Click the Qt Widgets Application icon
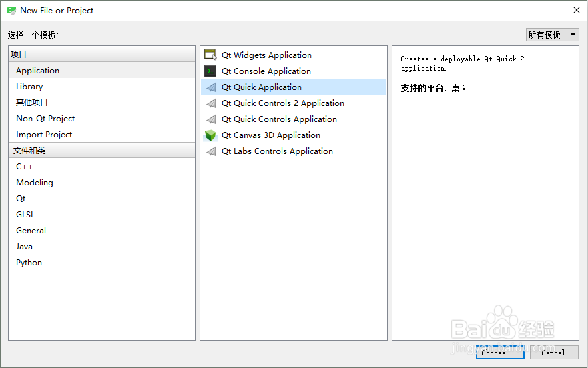 pos(210,55)
